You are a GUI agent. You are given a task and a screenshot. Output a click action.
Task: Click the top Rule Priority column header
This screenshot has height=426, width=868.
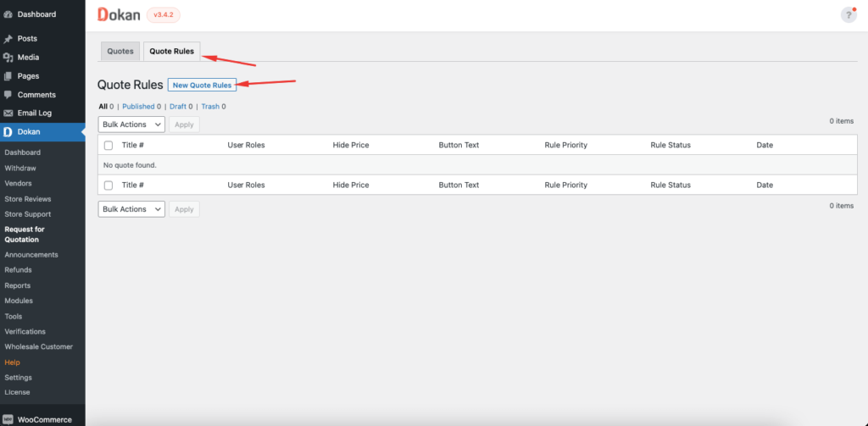[565, 146]
